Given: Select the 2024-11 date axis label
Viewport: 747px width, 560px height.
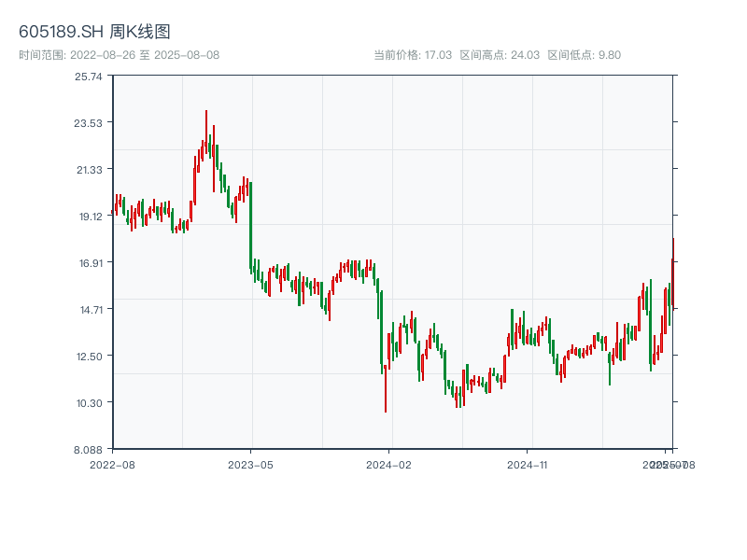Looking at the screenshot, I should tap(527, 464).
